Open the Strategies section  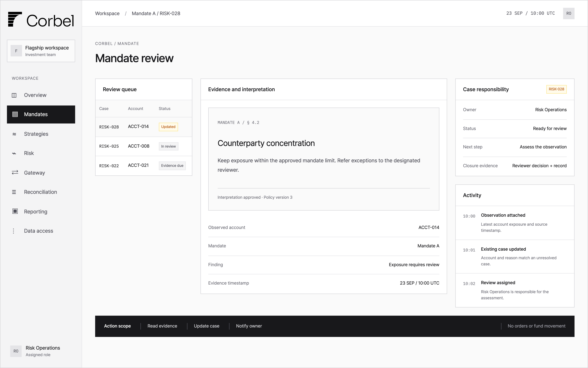click(x=41, y=134)
